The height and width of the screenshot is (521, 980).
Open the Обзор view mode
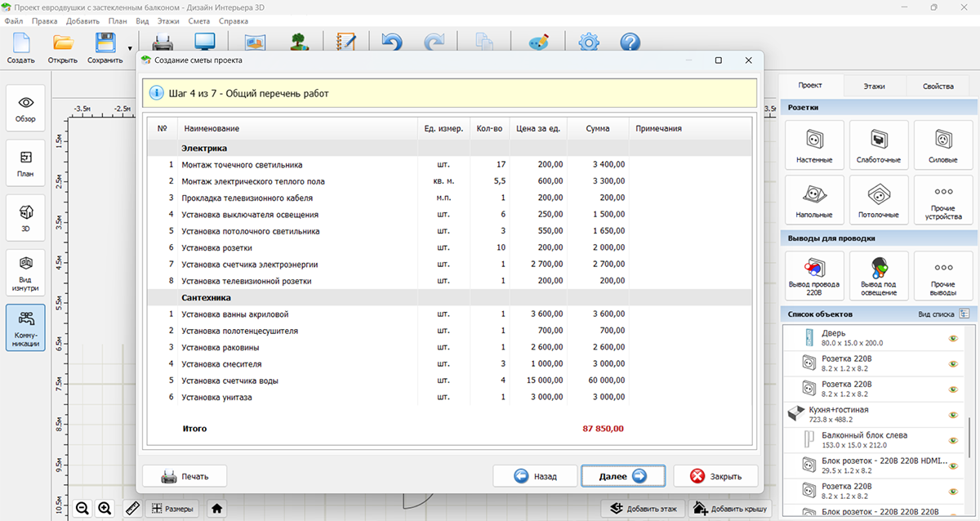point(26,109)
